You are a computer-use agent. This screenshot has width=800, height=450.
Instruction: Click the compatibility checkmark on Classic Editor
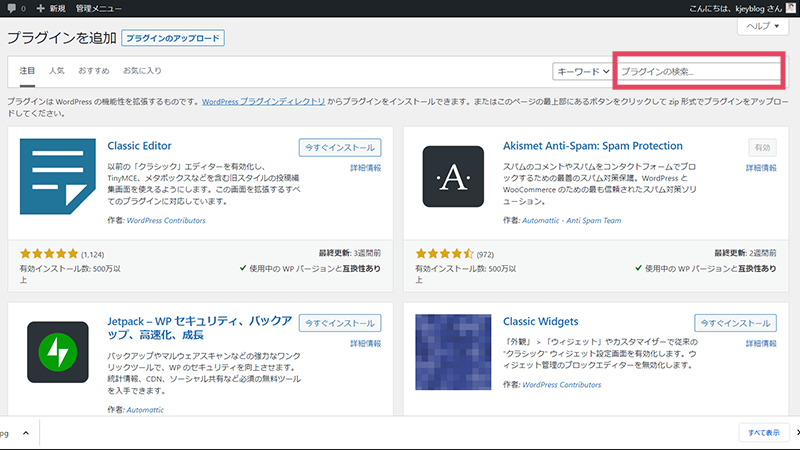coord(243,268)
